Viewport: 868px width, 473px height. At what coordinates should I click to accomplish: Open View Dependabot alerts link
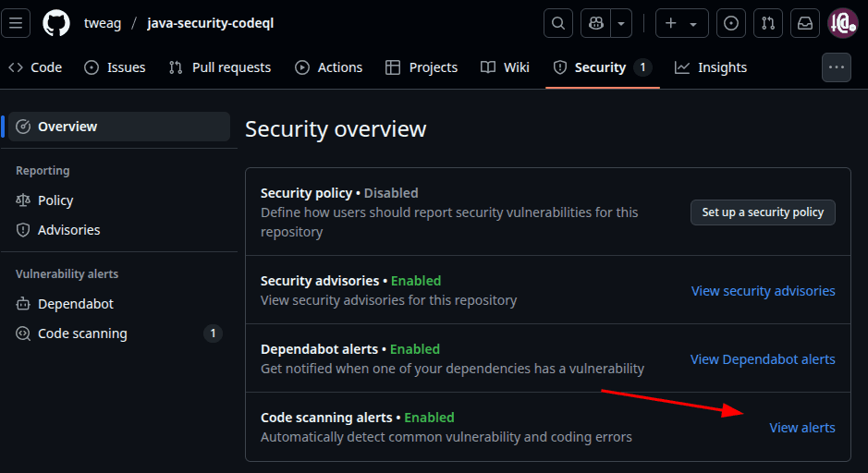coord(763,359)
